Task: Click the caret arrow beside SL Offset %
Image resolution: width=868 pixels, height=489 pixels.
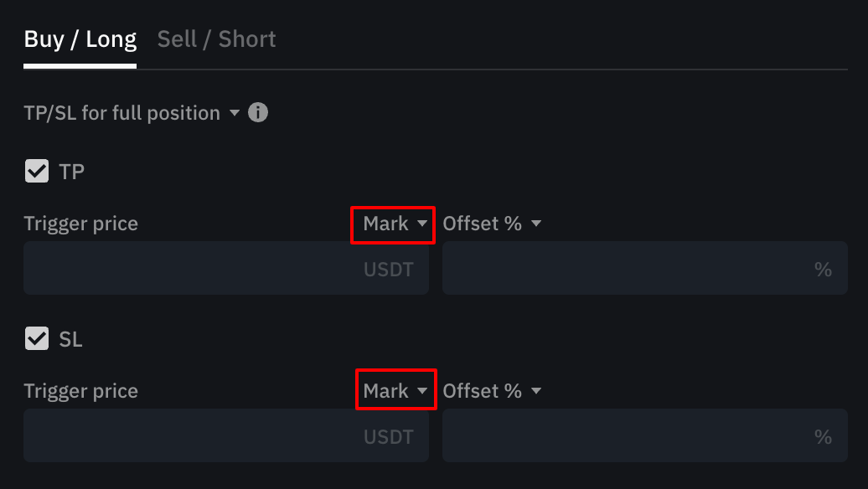Action: click(536, 391)
